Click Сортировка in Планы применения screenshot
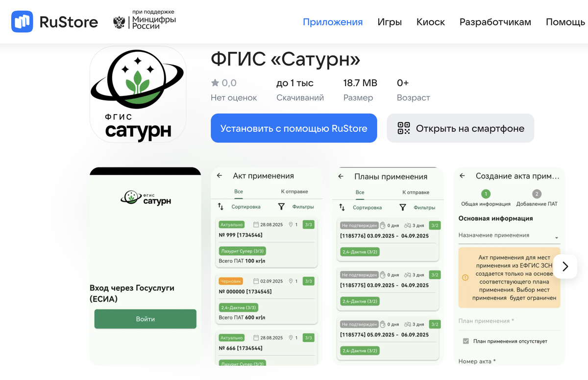Image resolution: width=588 pixels, height=380 pixels. click(367, 208)
